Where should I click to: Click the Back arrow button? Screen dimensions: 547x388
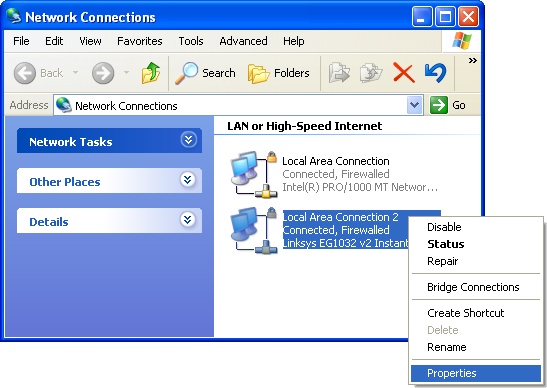pyautogui.click(x=25, y=73)
